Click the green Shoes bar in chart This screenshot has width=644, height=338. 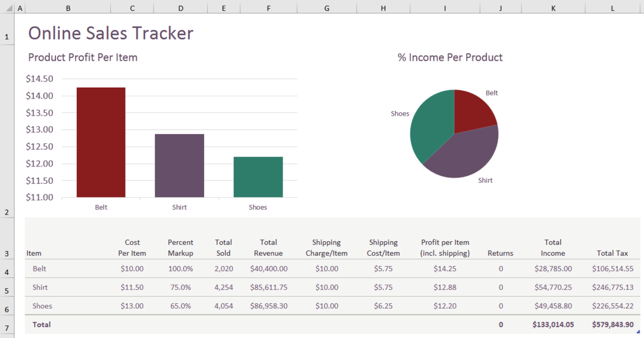pos(258,177)
